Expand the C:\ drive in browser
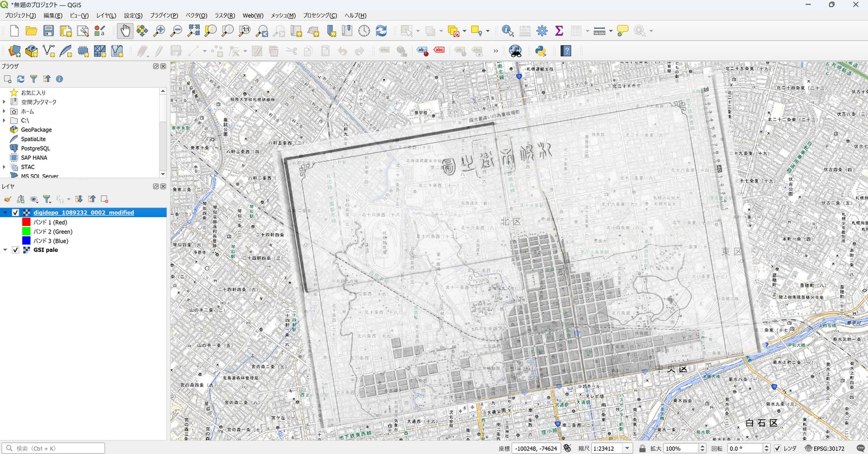 tap(4, 121)
